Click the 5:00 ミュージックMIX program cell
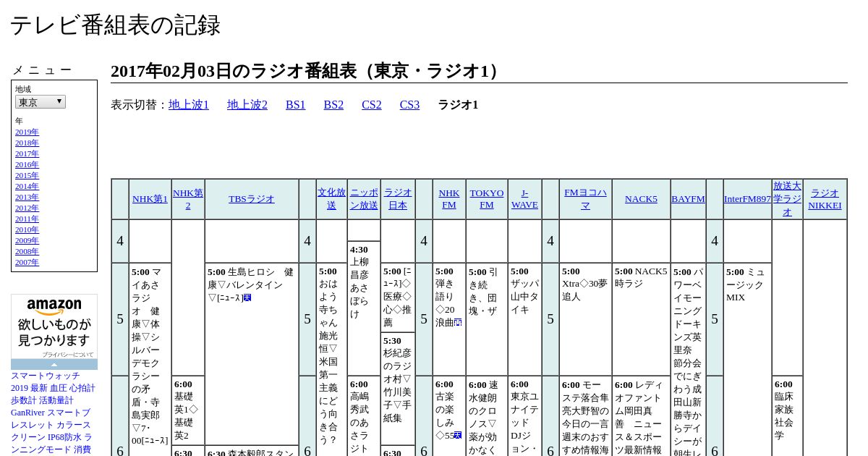The image size is (868, 456). 747,359
